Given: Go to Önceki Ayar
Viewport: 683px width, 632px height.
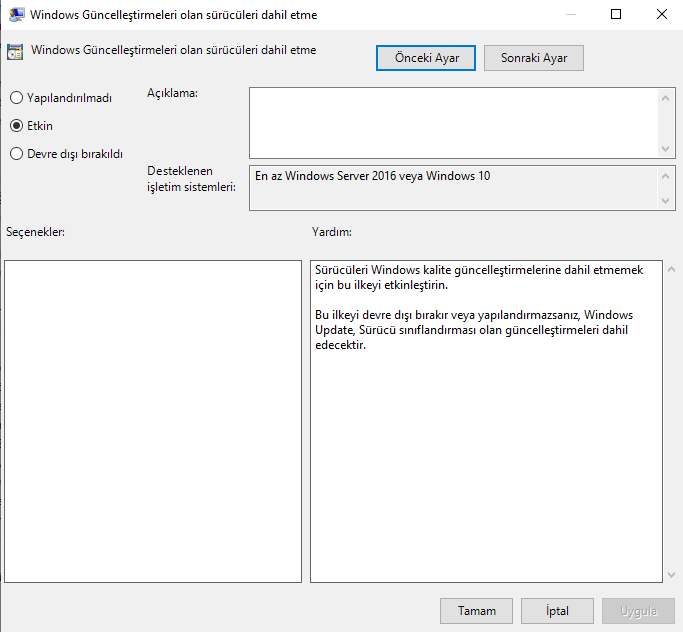Looking at the screenshot, I should coord(426,58).
